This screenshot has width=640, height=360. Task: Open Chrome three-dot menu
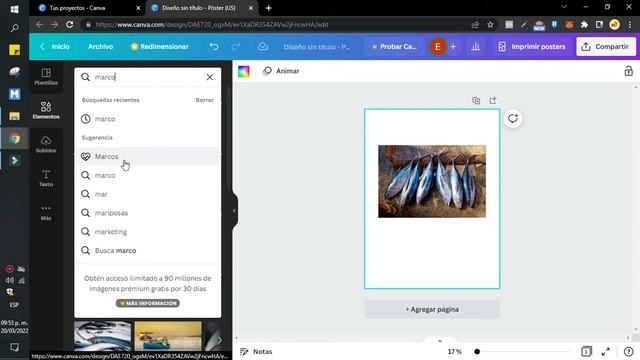pyautogui.click(x=630, y=24)
